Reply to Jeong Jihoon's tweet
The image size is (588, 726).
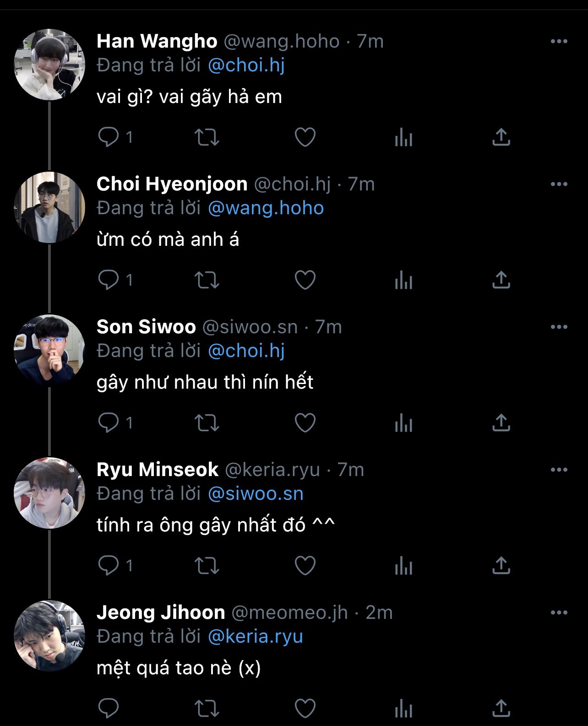(x=109, y=708)
